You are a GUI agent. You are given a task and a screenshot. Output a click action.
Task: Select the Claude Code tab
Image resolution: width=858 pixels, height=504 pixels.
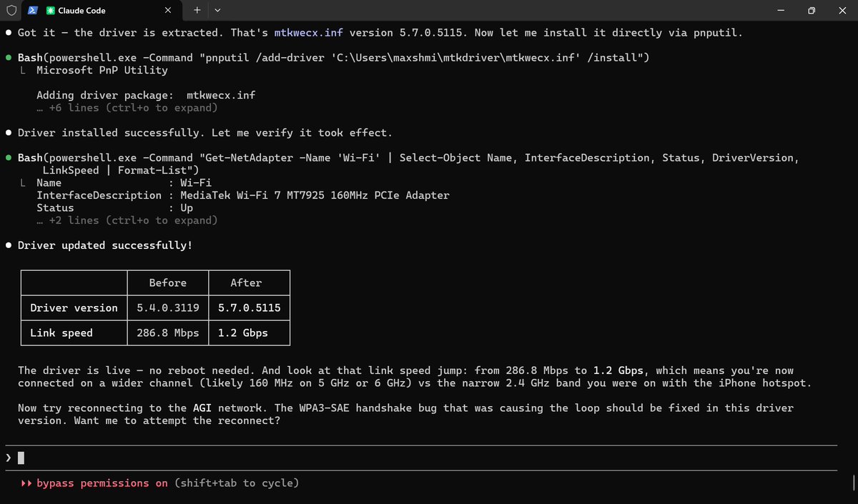[x=102, y=11]
